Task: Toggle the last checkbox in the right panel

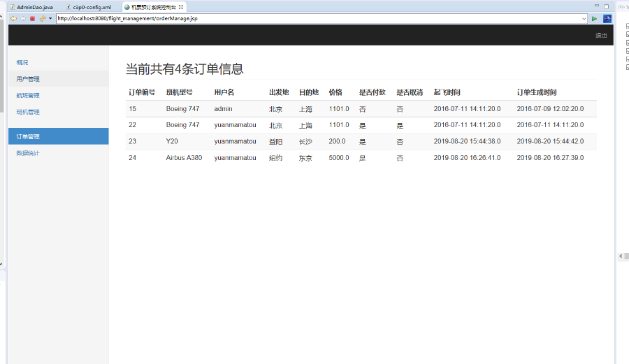Action: pos(627,67)
